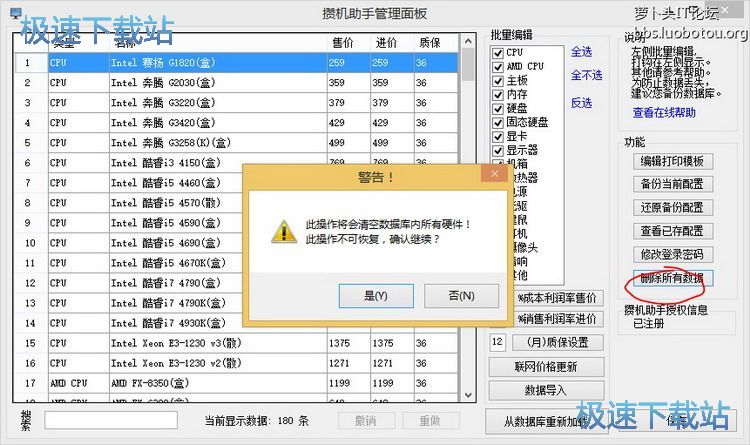750x445 pixels.
Task: Open the 查看在线帮助 help link
Action: 664,113
